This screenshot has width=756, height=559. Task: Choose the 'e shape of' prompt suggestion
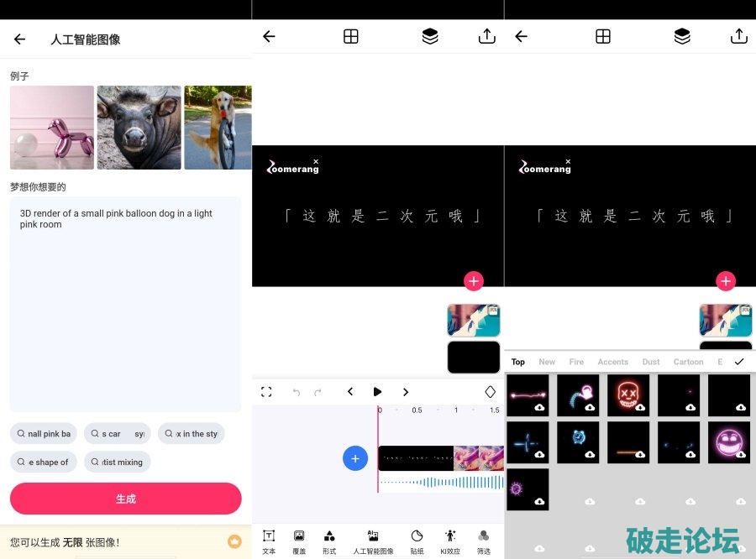point(44,462)
